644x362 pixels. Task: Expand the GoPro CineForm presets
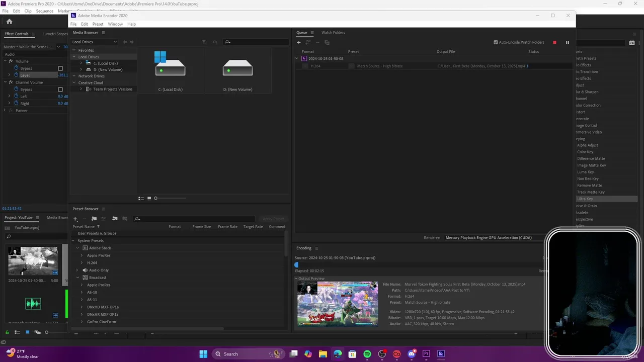point(82,322)
